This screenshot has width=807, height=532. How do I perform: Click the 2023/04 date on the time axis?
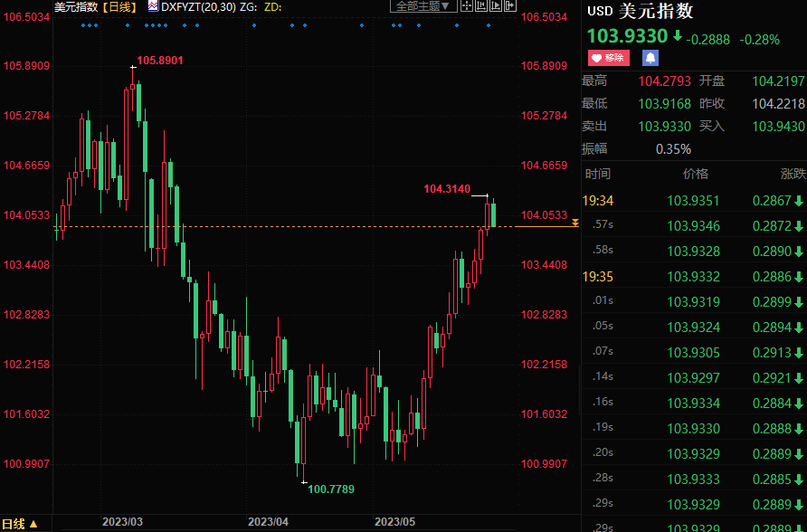(x=268, y=522)
